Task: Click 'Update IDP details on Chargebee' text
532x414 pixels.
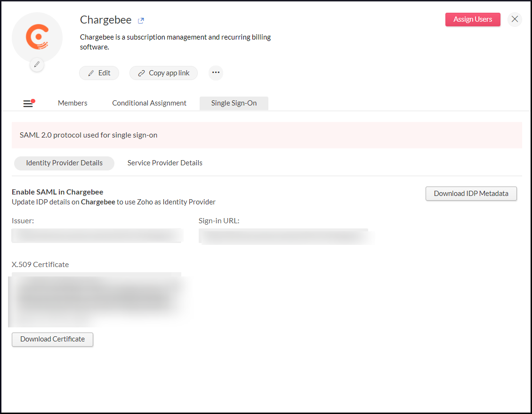Action: coord(113,202)
